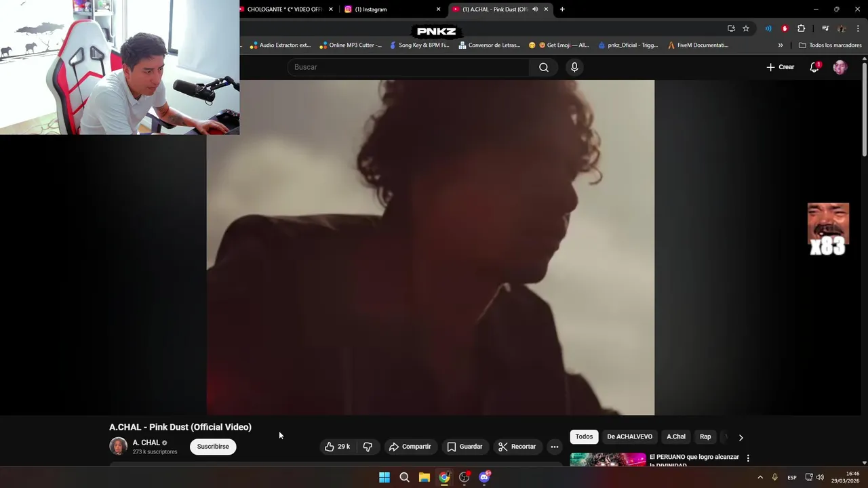This screenshot has width=868, height=488.
Task: Click the Buscar search field
Action: click(408, 67)
